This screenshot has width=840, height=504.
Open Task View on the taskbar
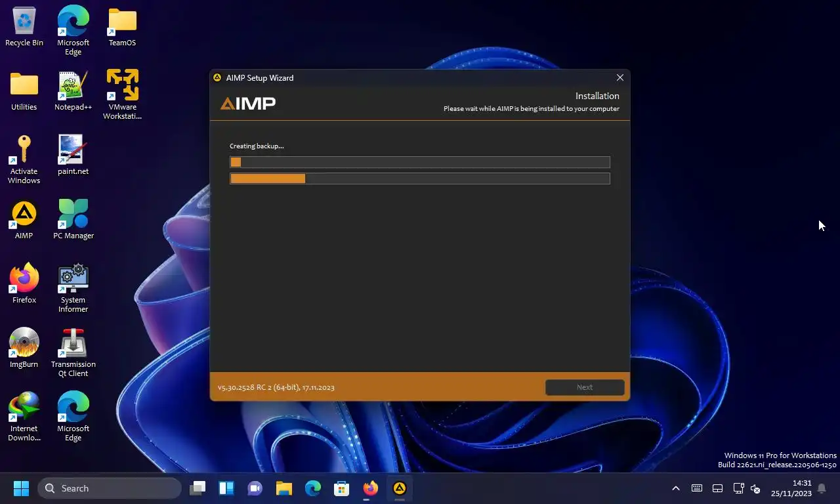[x=198, y=488]
